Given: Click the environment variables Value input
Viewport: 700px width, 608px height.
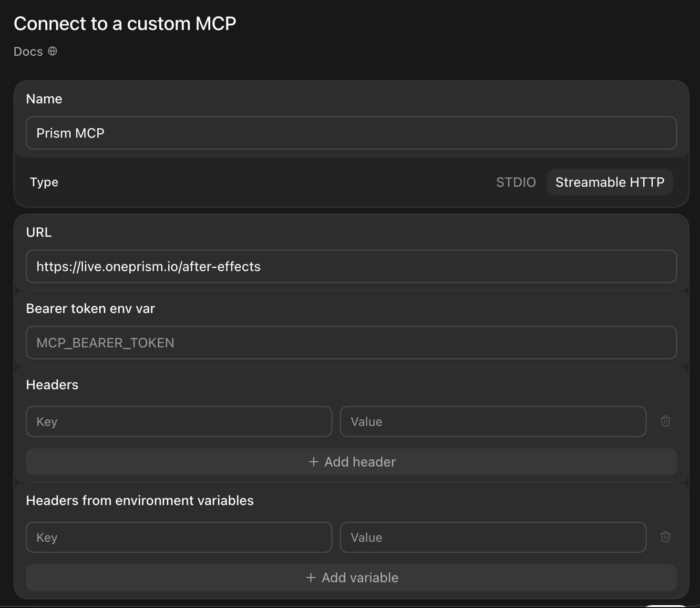Looking at the screenshot, I should click(493, 537).
